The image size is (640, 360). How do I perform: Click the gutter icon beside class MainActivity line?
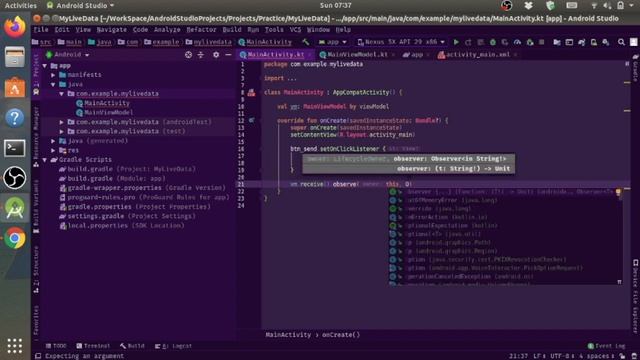pyautogui.click(x=251, y=93)
